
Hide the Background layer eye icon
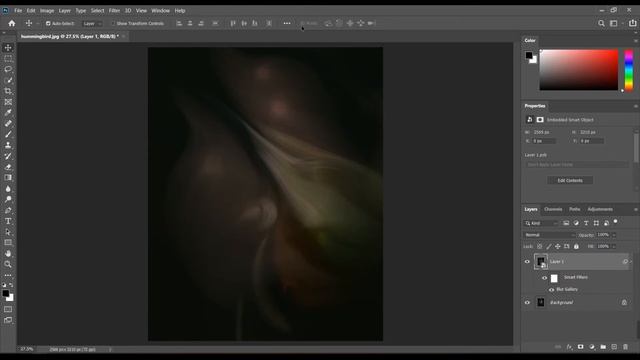click(527, 302)
